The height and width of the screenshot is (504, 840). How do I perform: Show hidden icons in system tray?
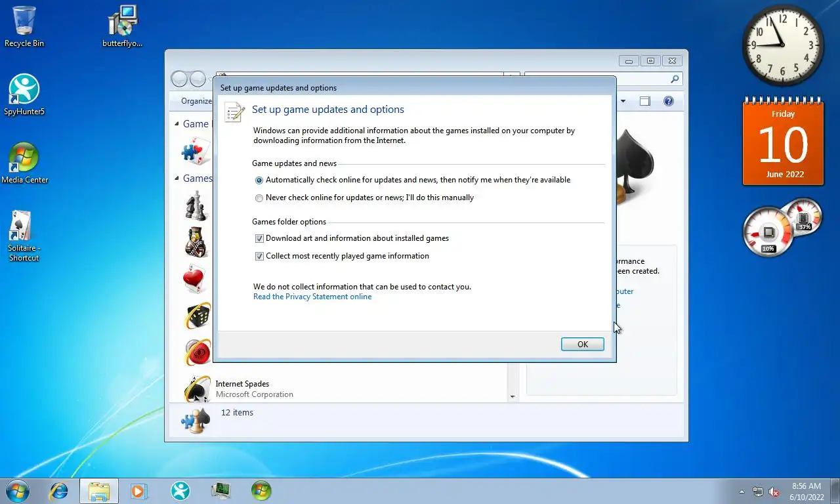pos(742,492)
